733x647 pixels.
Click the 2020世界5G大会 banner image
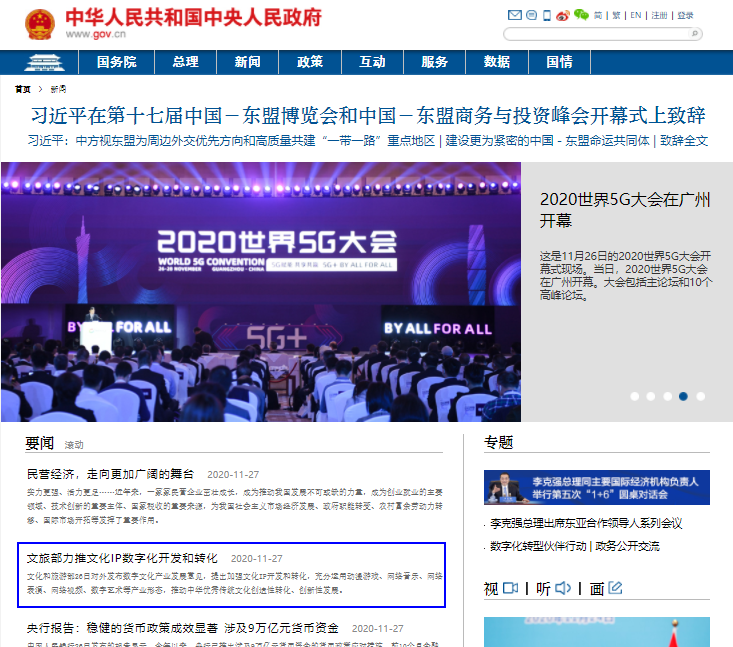tap(261, 292)
